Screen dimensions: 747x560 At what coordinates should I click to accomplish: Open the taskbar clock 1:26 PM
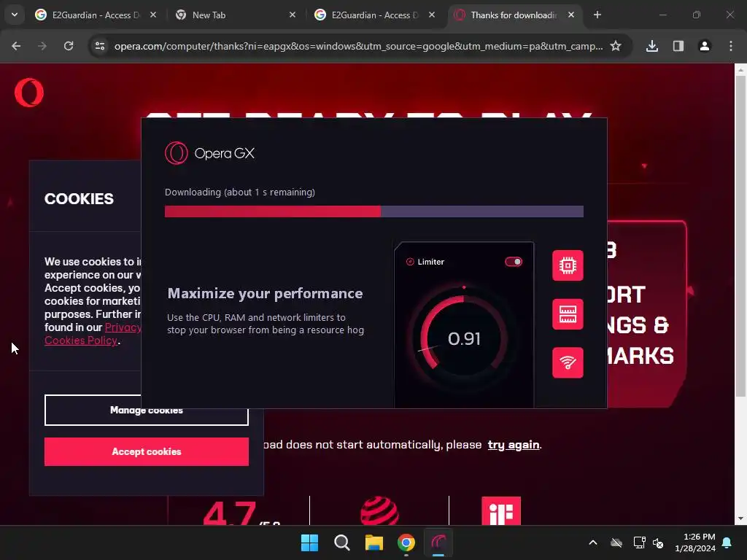(x=695, y=542)
